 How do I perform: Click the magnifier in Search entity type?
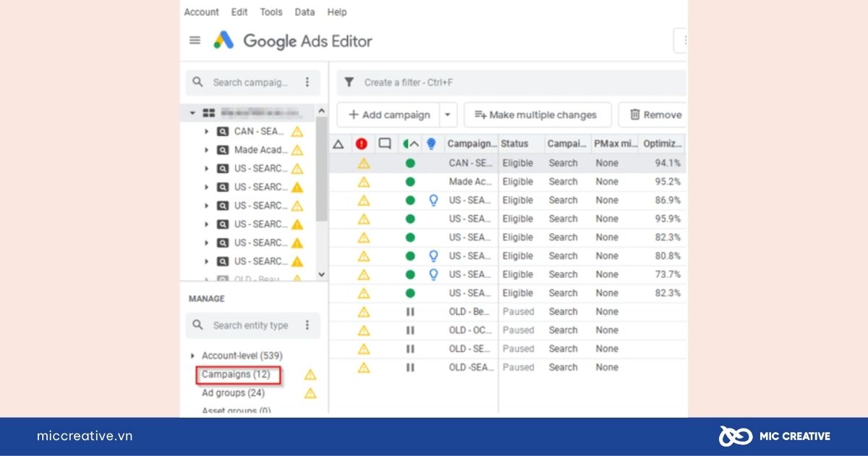(x=198, y=325)
